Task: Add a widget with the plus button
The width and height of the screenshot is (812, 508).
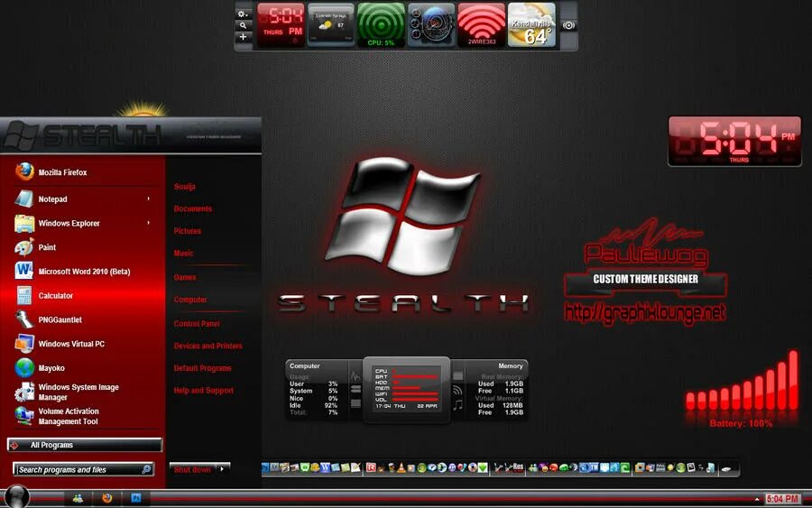Action: 243,37
